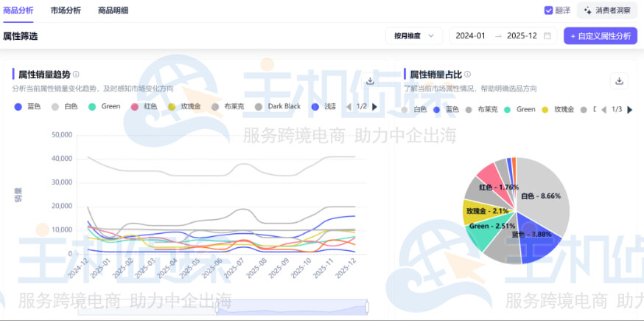The image size is (644, 321).
Task: Go to next trend legend page
Action: (x=374, y=106)
